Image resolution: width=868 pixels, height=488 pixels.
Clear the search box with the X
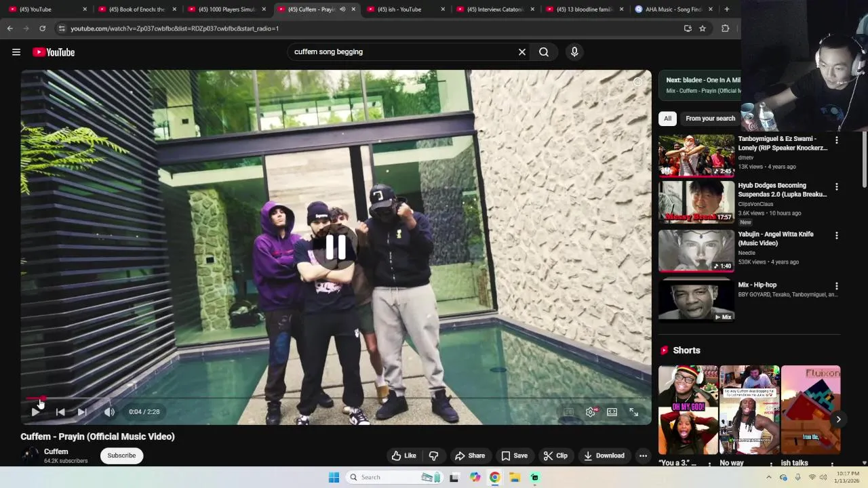tap(522, 52)
